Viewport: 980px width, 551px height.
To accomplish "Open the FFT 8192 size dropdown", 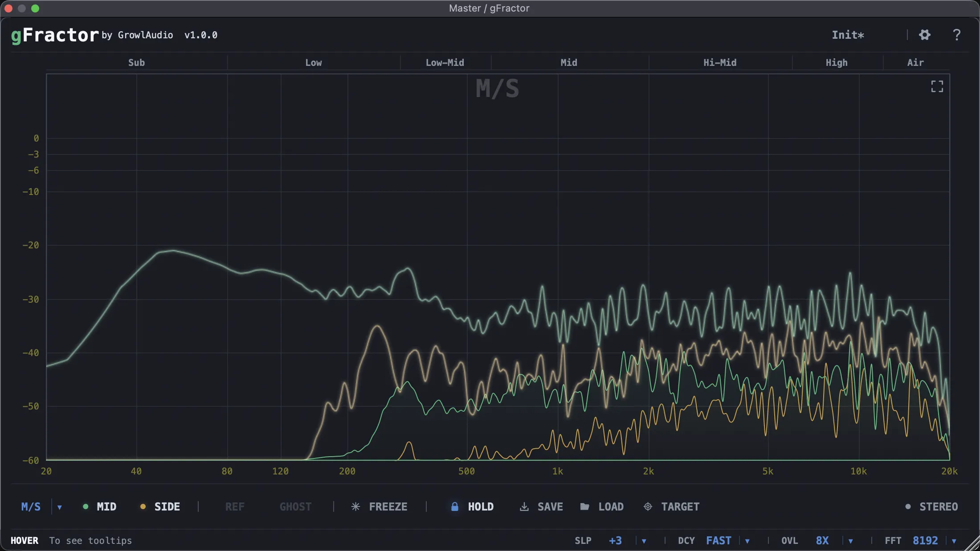I will [953, 540].
